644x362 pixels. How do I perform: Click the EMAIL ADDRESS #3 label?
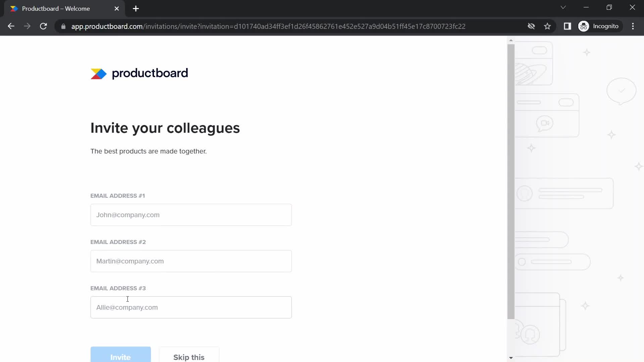pos(118,288)
